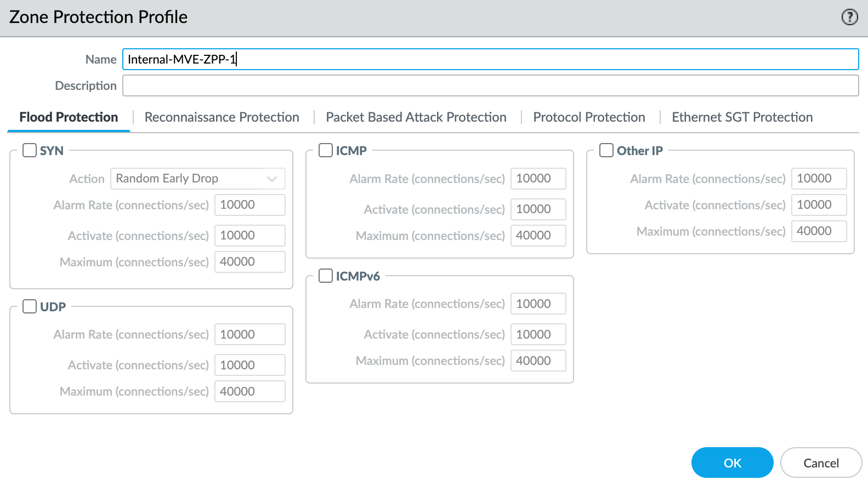Open the SYN Action dropdown
Image resolution: width=868 pixels, height=491 pixels.
(x=197, y=179)
